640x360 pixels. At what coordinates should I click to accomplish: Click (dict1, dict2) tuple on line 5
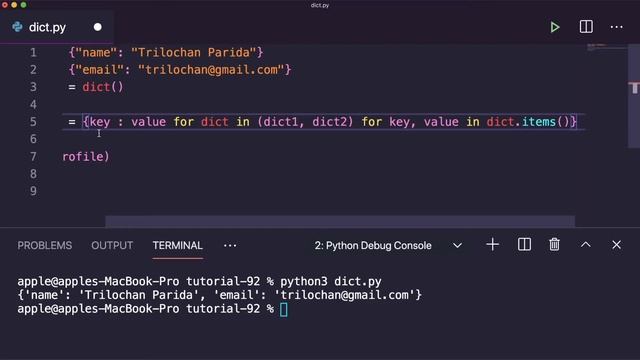305,122
